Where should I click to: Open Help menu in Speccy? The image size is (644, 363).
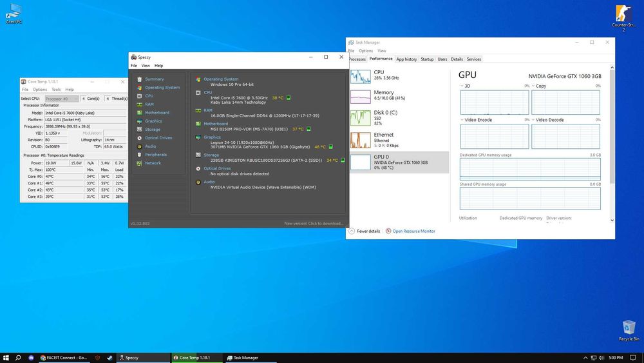(158, 65)
